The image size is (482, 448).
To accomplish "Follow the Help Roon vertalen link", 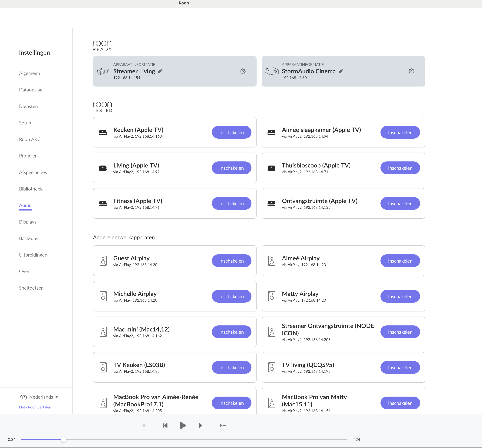I will pyautogui.click(x=35, y=407).
